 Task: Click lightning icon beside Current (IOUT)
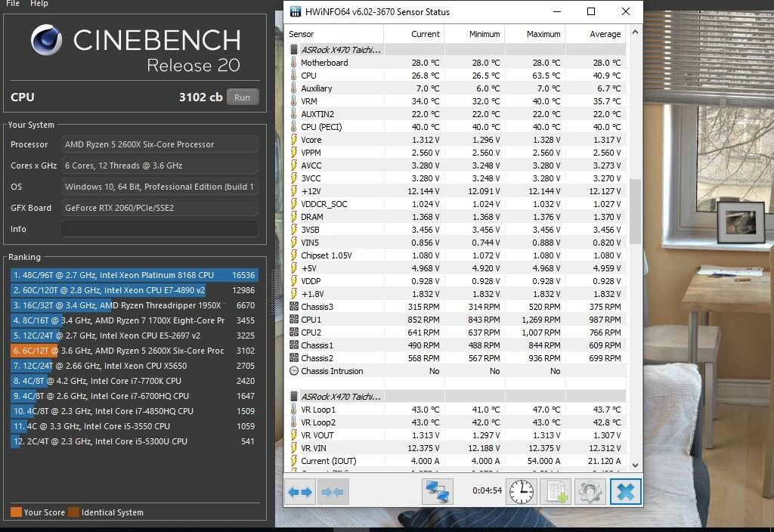pyautogui.click(x=294, y=461)
